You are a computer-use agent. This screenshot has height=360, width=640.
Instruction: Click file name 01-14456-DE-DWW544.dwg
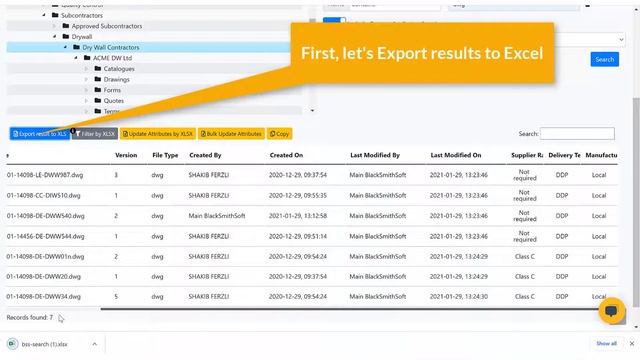pyautogui.click(x=46, y=236)
